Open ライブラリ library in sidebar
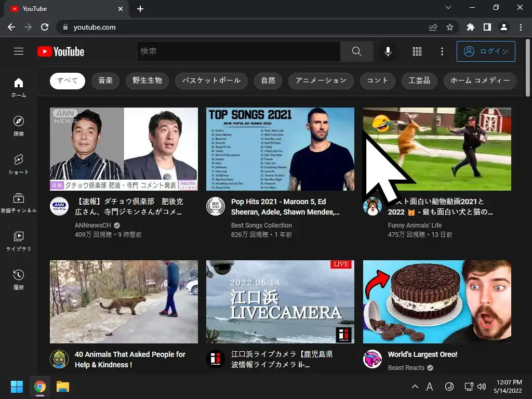The image size is (532, 399). click(19, 241)
